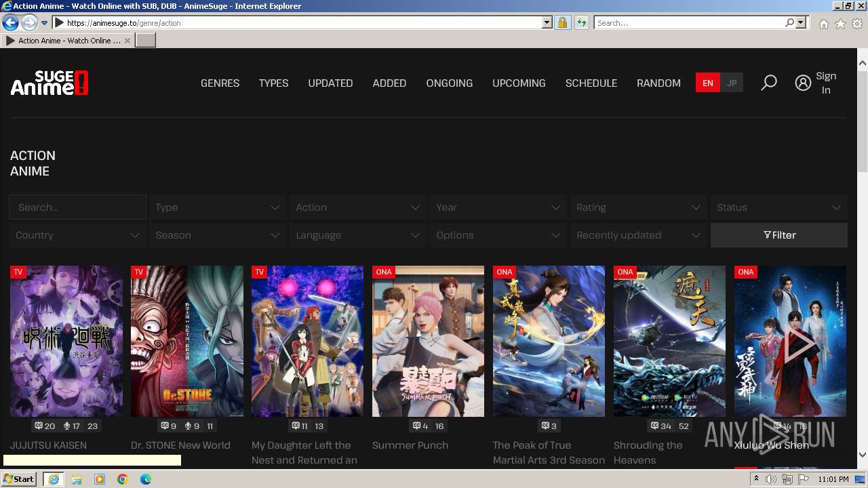Refresh the page with the reload icon

pos(581,22)
